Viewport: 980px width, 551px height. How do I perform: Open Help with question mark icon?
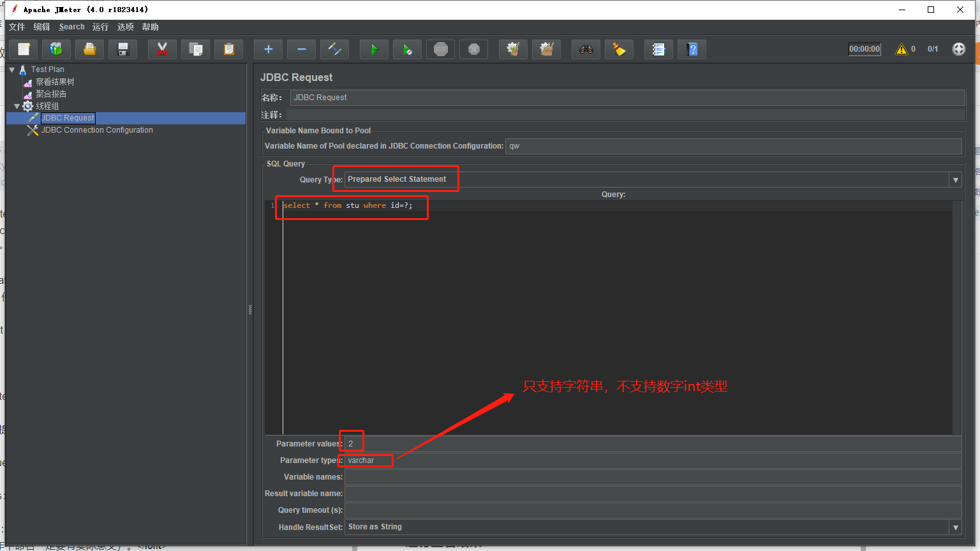(692, 49)
